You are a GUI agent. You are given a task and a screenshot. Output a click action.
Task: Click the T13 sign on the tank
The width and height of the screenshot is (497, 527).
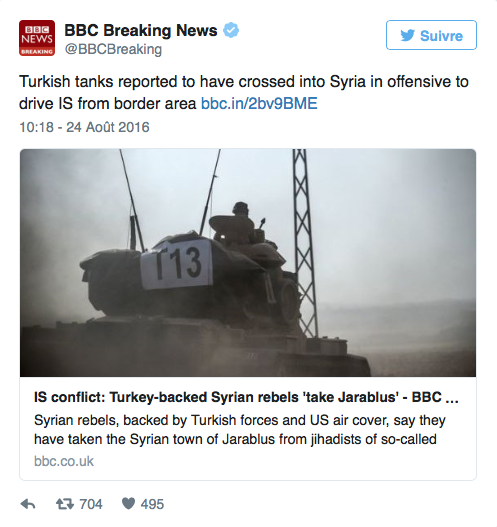coord(177,264)
